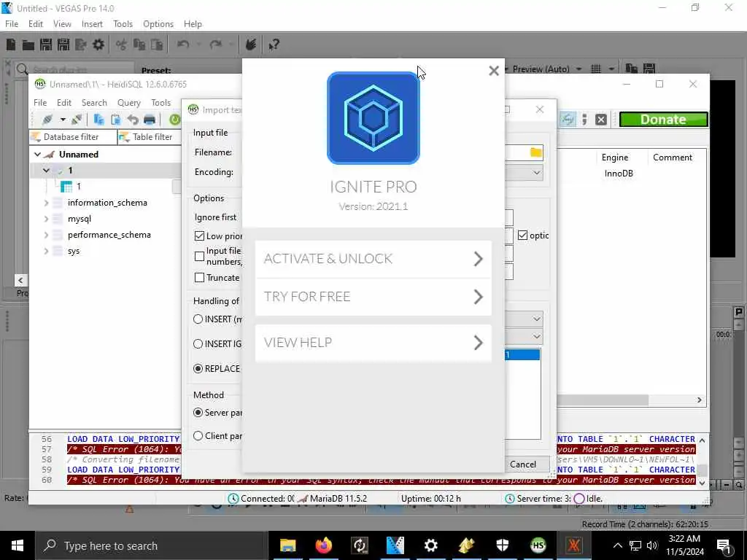Open Preview (Auto) quality dropdown
This screenshot has width=747, height=560.
pos(578,69)
